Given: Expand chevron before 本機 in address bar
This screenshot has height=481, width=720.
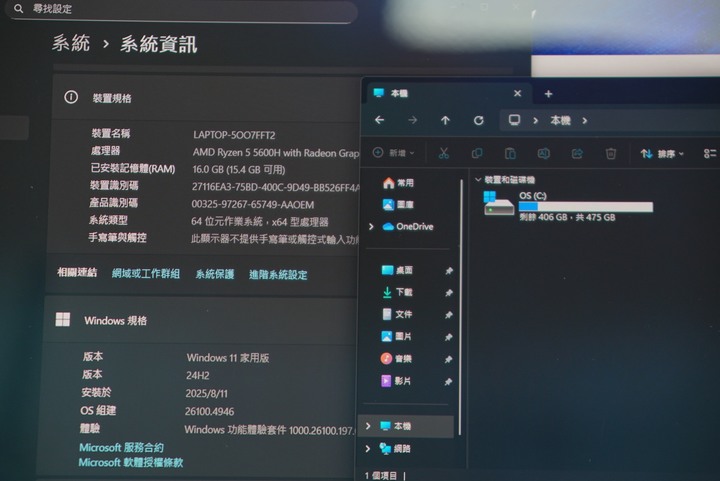Looking at the screenshot, I should pyautogui.click(x=535, y=121).
